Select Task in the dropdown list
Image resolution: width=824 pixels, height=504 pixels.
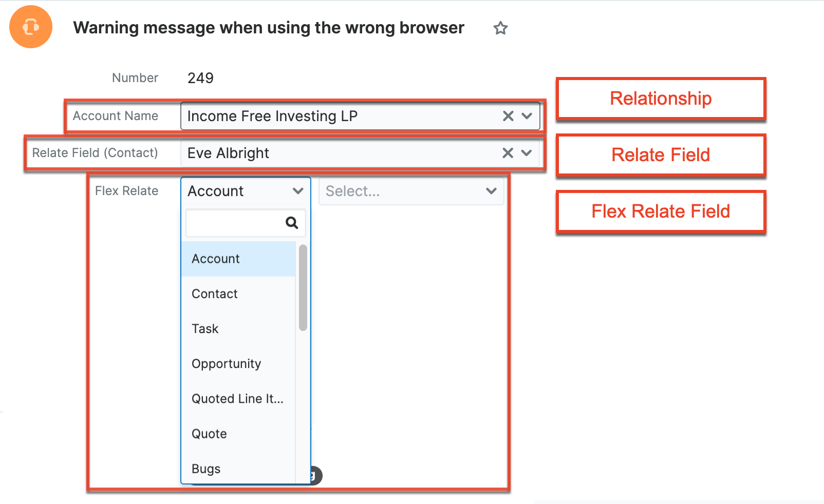click(x=205, y=328)
